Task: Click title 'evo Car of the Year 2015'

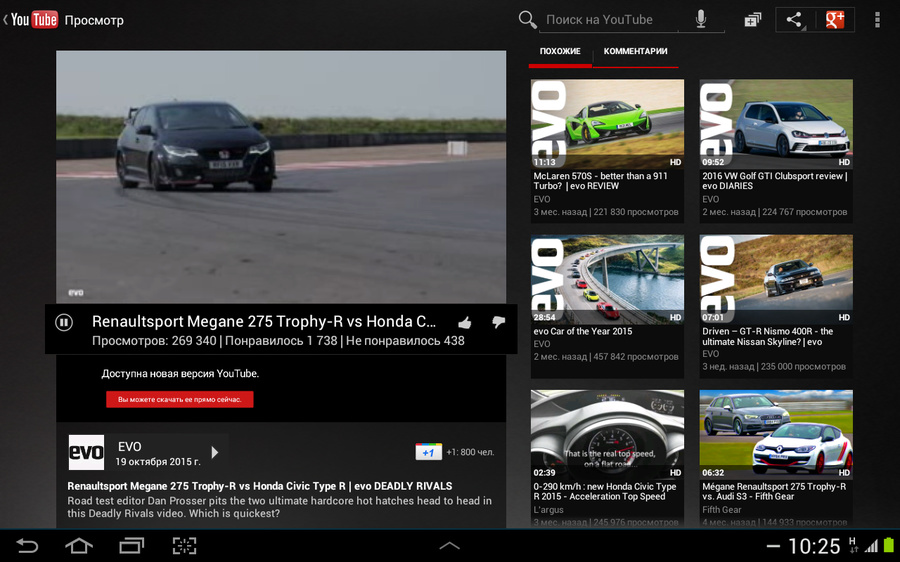Action: tap(583, 331)
